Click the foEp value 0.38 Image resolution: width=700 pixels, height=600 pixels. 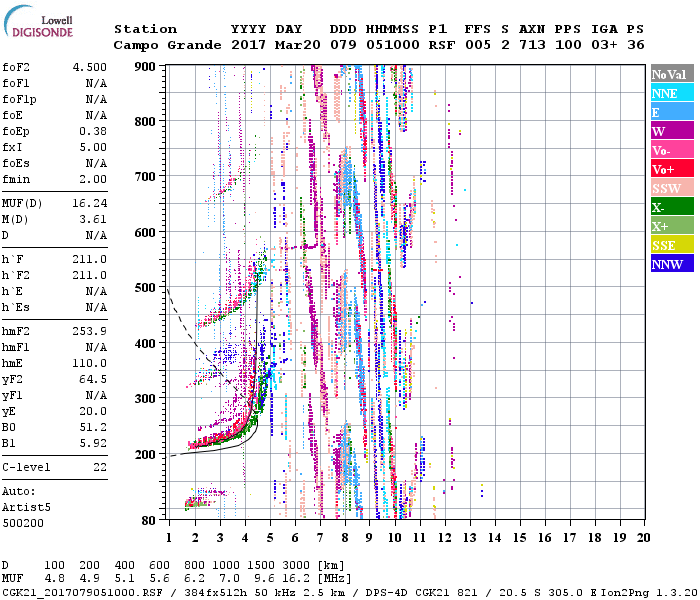point(93,131)
